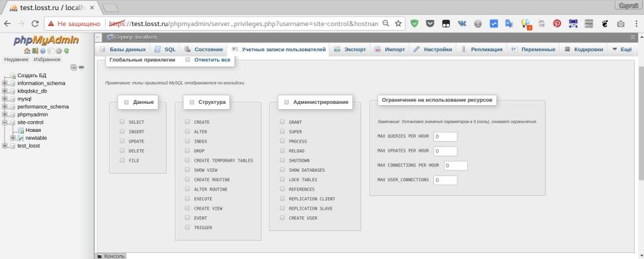This screenshot has height=259, width=644.
Task: Click 'Создать БД' link
Action: pyautogui.click(x=32, y=75)
